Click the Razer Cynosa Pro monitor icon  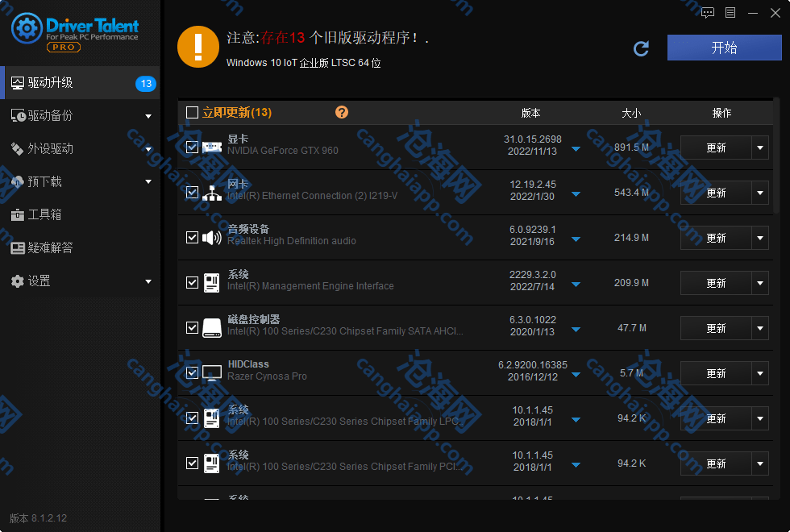click(x=212, y=373)
